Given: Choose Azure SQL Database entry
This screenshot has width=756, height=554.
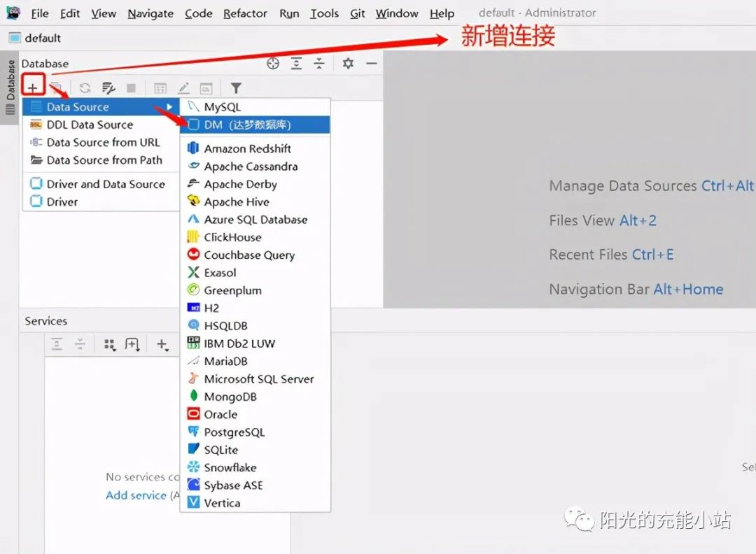Looking at the screenshot, I should pyautogui.click(x=255, y=220).
